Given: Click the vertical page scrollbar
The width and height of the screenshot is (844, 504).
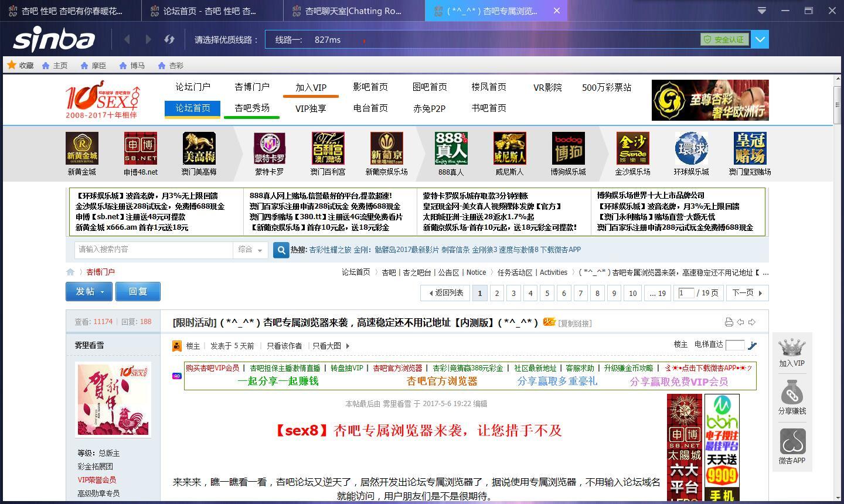Looking at the screenshot, I should 838,234.
